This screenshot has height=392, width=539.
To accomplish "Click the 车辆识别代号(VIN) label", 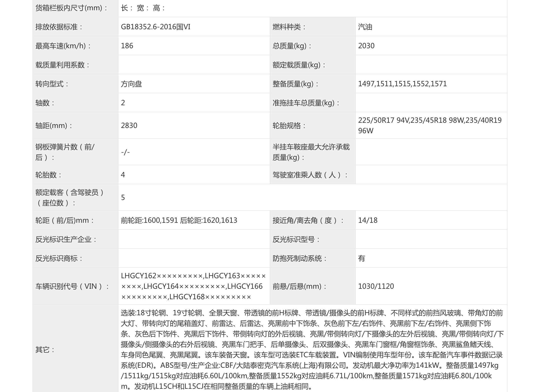I will 72,286.
